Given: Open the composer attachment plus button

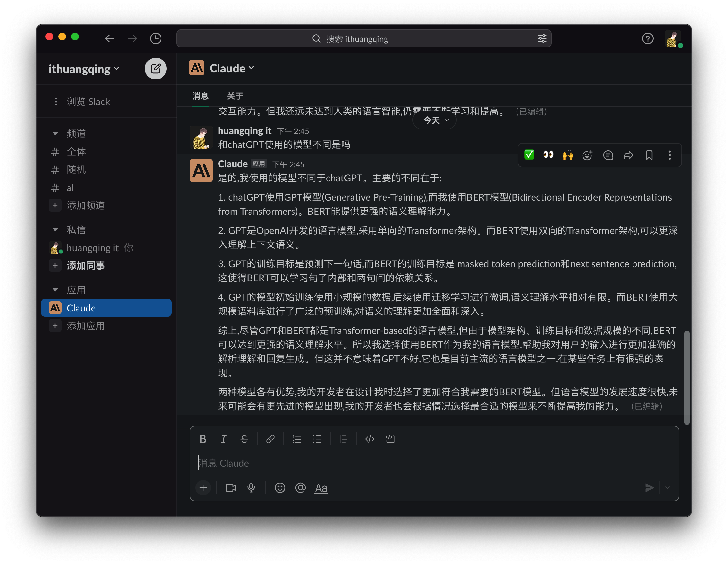Looking at the screenshot, I should (203, 488).
